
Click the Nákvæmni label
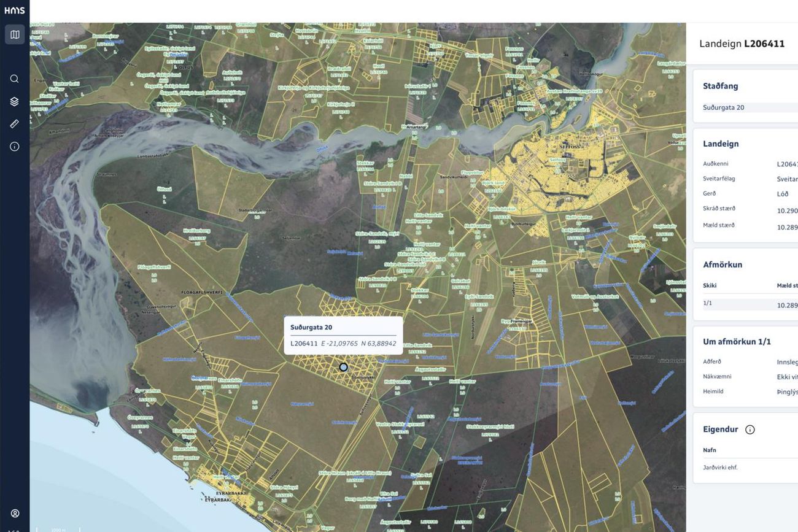[717, 376]
